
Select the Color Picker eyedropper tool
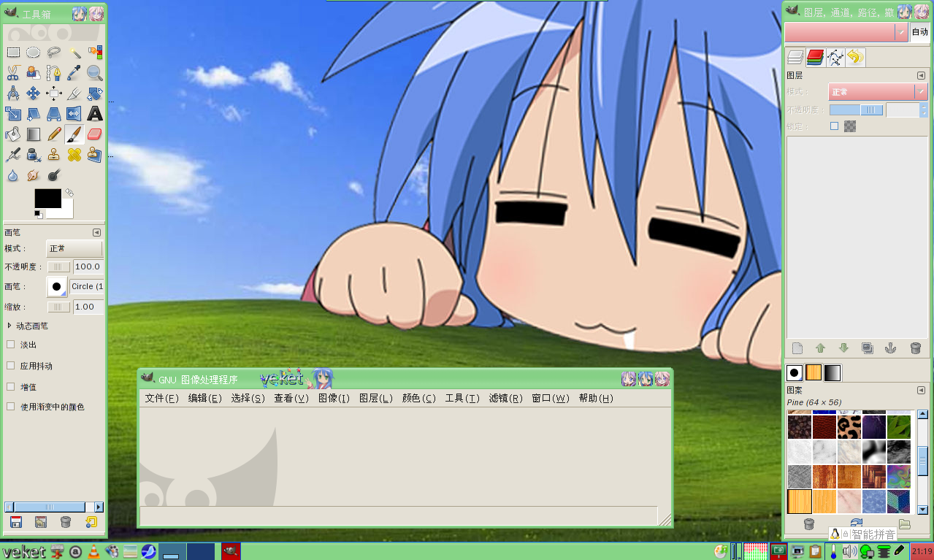point(74,72)
